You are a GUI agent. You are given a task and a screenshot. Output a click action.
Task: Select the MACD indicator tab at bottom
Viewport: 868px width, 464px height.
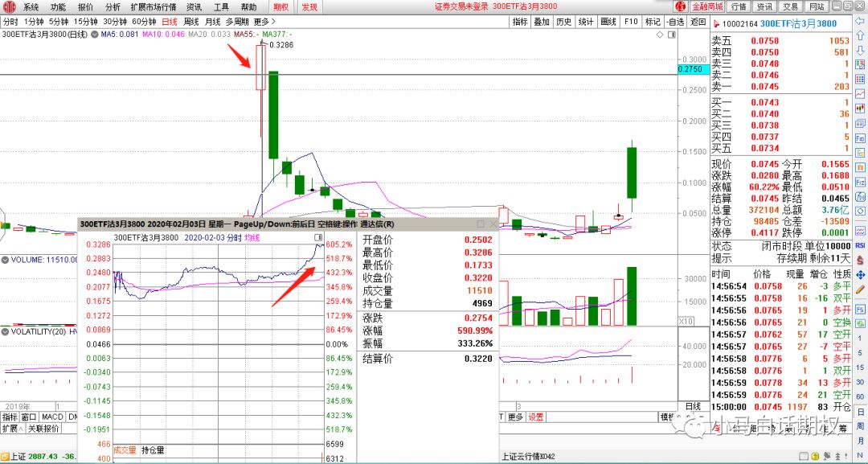pyautogui.click(x=52, y=417)
